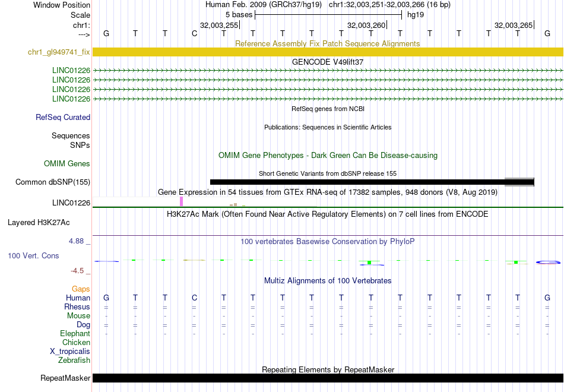The image size is (564, 392).
Task: Open Multiz Alignments of 100 Vertebrates title
Action: [328, 281]
